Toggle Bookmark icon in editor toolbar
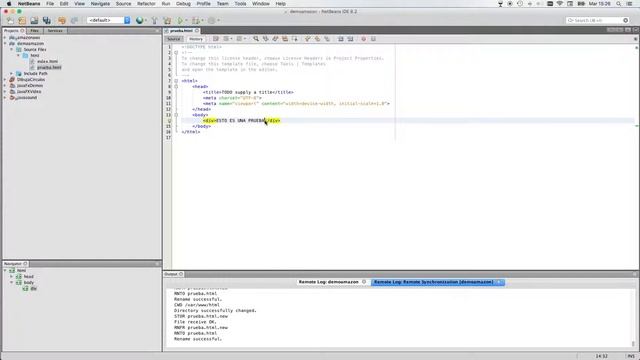Screen dimensions: 640x360 [x=327, y=39]
